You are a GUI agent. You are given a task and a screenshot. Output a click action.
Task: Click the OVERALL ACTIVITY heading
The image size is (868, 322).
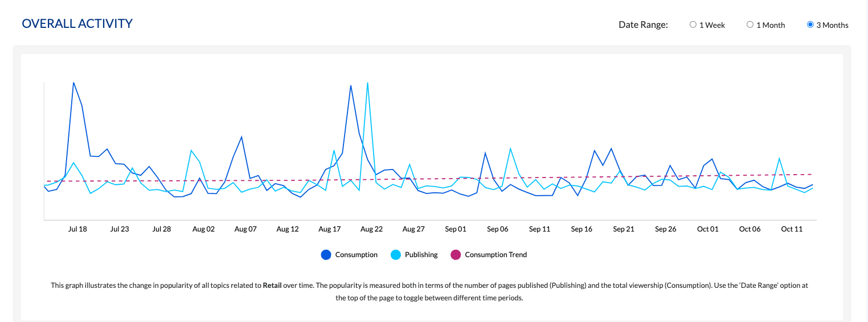click(77, 24)
